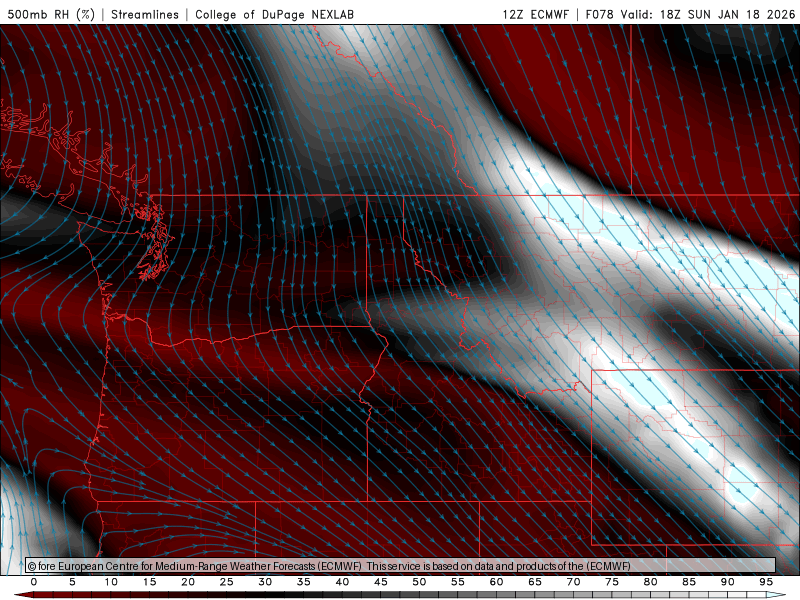
Task: Click the colorbar label "95"
Action: point(766,582)
